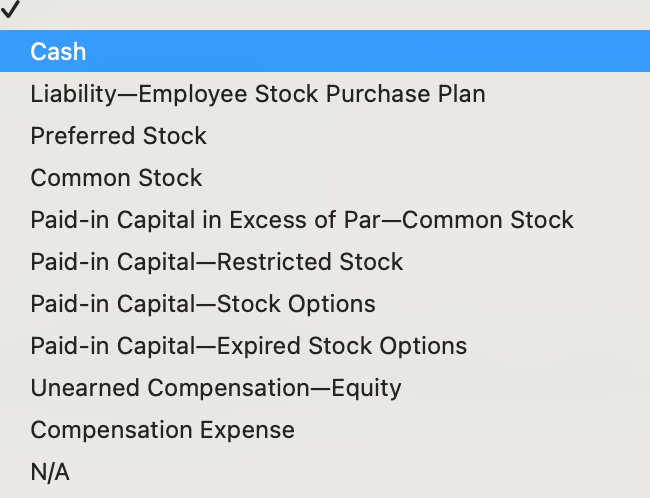Pick Unearned Compensation—Equity

coord(216,388)
